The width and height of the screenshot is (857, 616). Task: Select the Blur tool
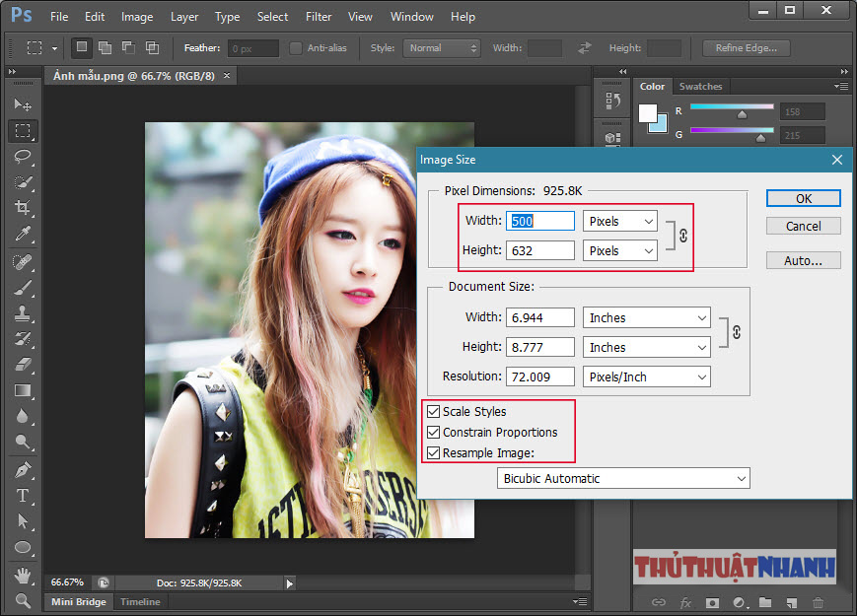[23, 416]
